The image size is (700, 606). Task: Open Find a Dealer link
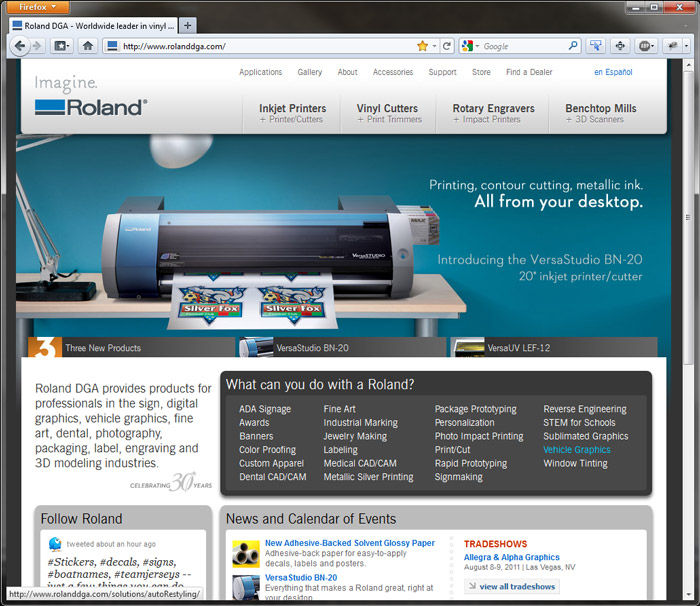point(529,72)
